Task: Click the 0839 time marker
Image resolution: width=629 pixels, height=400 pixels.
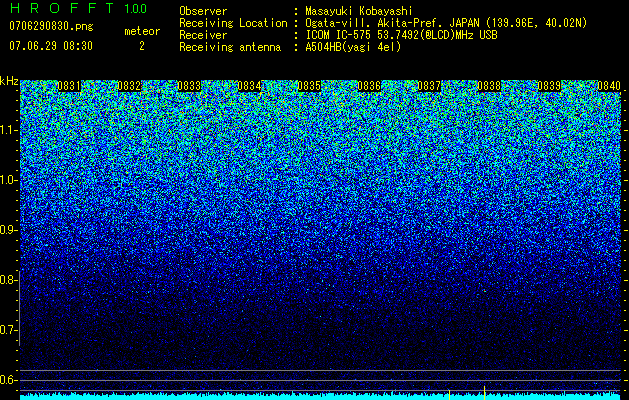Action: 549,86
